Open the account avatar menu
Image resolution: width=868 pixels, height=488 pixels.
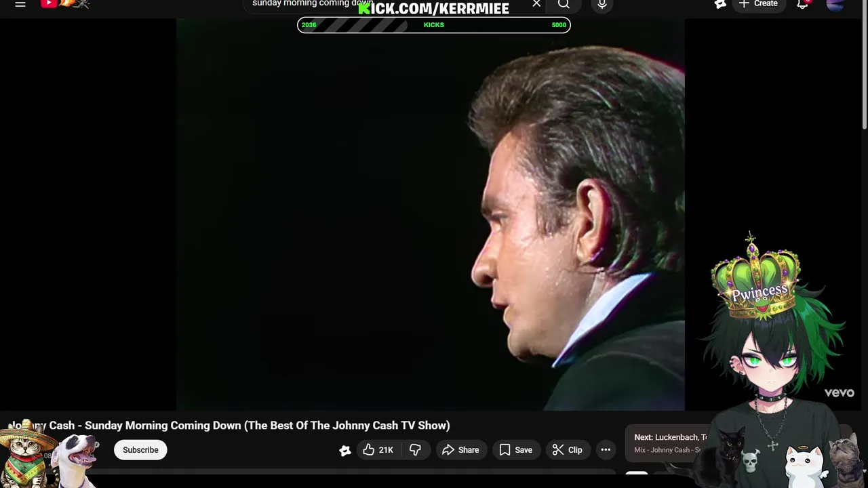pos(835,5)
